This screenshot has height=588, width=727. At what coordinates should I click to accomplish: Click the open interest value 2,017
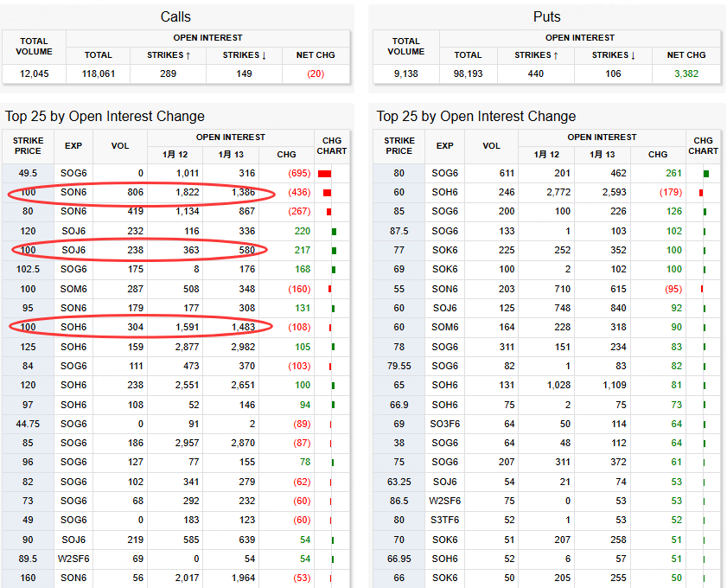click(x=187, y=578)
